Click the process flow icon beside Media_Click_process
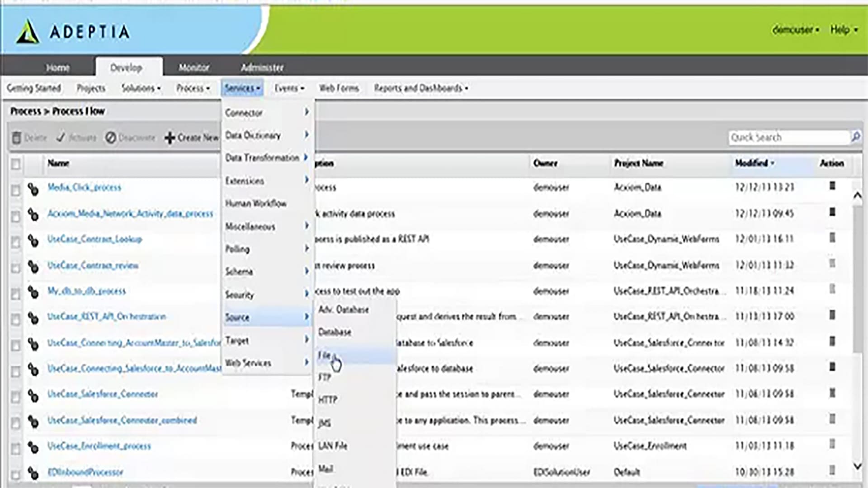868x488 pixels. point(33,189)
